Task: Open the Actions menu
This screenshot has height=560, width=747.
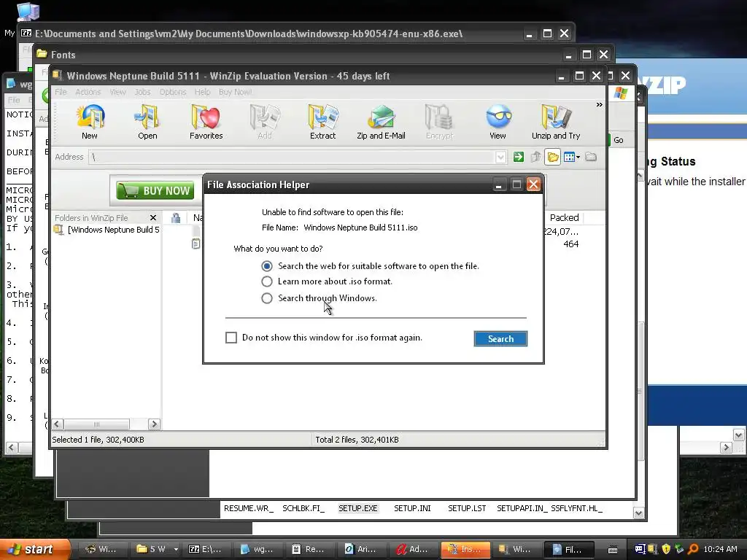Action: [x=88, y=92]
